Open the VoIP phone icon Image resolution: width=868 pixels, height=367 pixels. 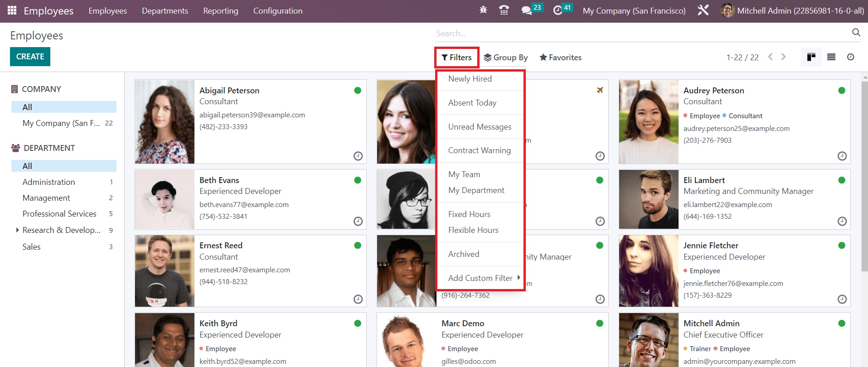[x=504, y=10]
